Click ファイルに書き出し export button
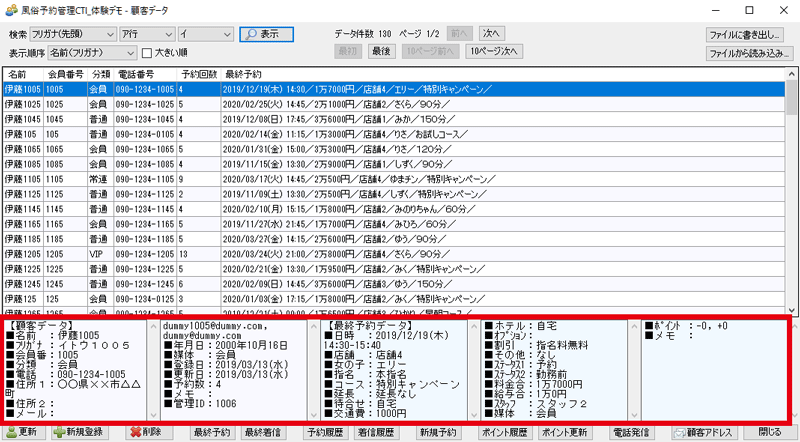Image resolution: width=800 pixels, height=442 pixels. coord(745,34)
